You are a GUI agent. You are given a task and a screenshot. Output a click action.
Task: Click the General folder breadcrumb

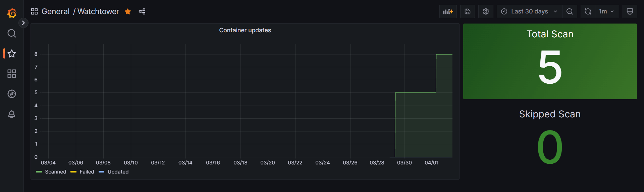(x=55, y=11)
